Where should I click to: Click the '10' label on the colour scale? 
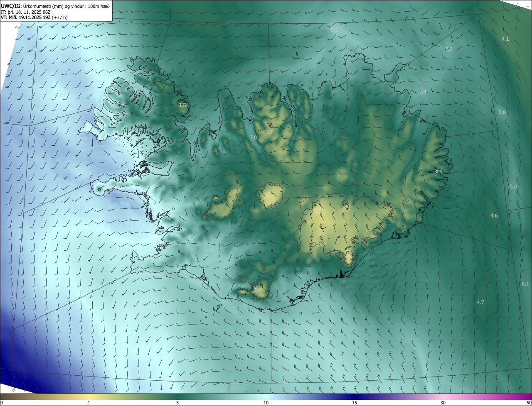[266, 403]
